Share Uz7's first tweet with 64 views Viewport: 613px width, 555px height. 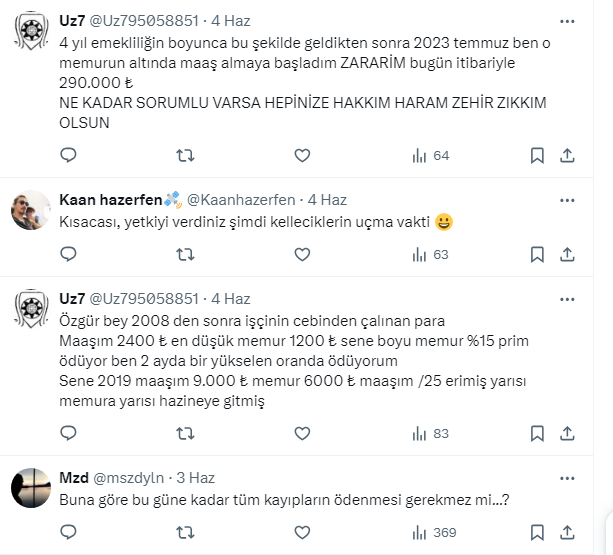pyautogui.click(x=567, y=155)
